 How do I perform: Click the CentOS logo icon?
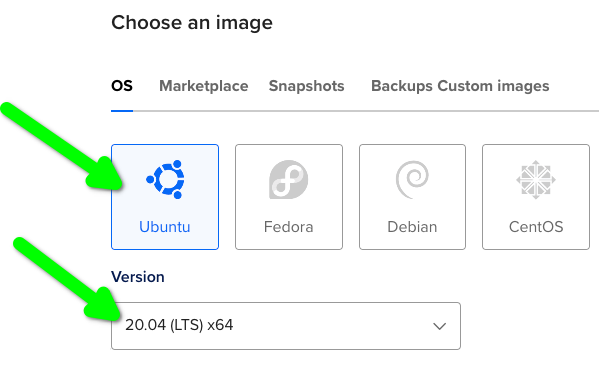click(536, 180)
